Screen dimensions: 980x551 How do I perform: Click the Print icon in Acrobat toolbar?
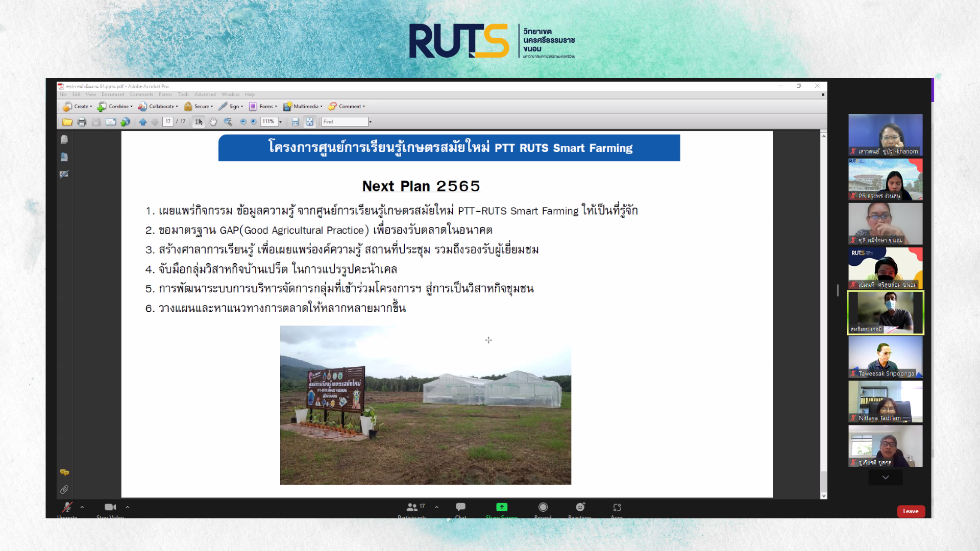click(82, 122)
